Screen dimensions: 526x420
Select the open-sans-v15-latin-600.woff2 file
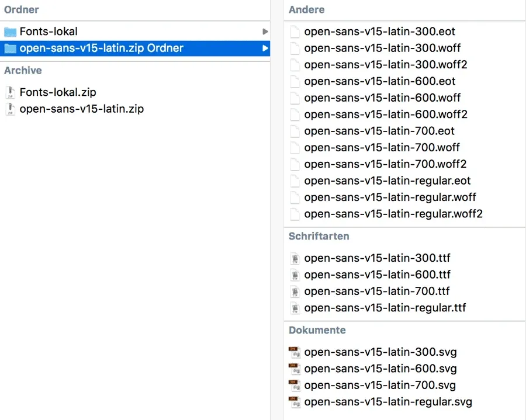click(386, 114)
